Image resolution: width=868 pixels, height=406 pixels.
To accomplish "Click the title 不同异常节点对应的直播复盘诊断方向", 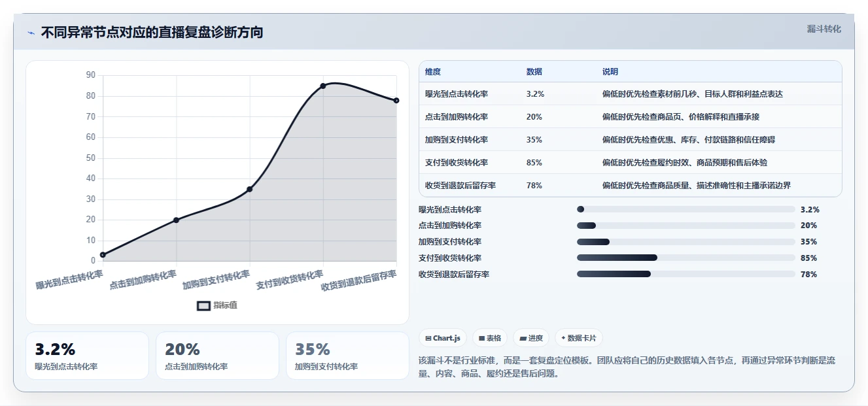I will click(152, 33).
